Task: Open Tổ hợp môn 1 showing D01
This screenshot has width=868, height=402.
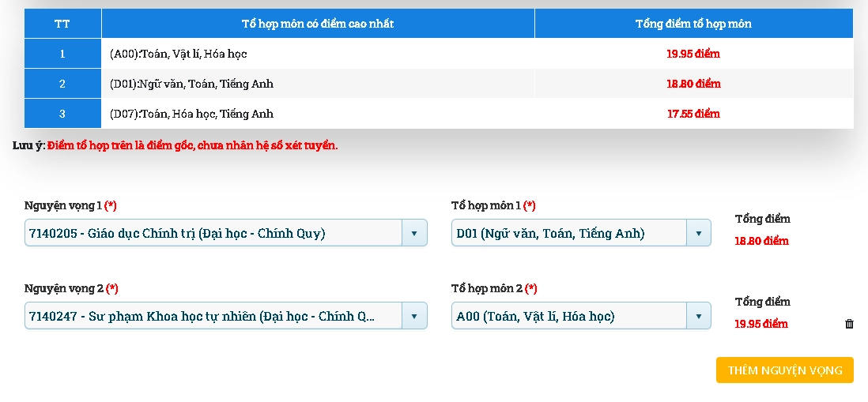Action: click(569, 233)
